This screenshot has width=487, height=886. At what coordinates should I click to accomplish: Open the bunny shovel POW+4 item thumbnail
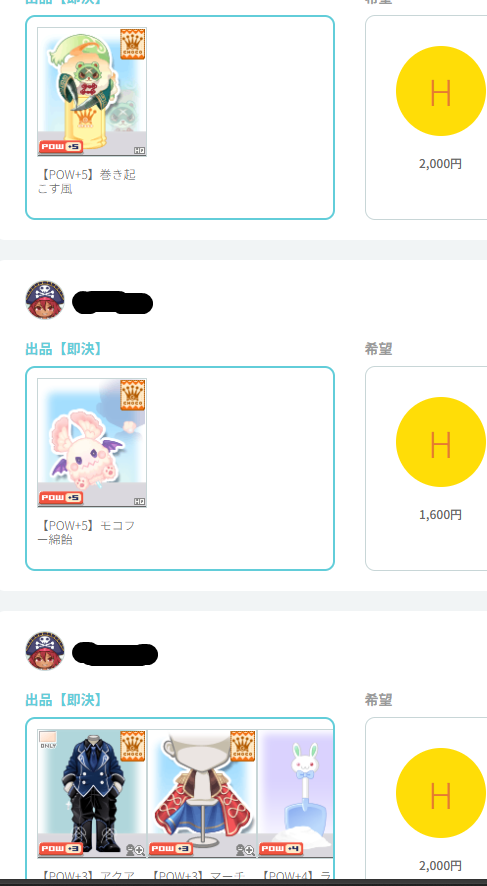click(295, 793)
